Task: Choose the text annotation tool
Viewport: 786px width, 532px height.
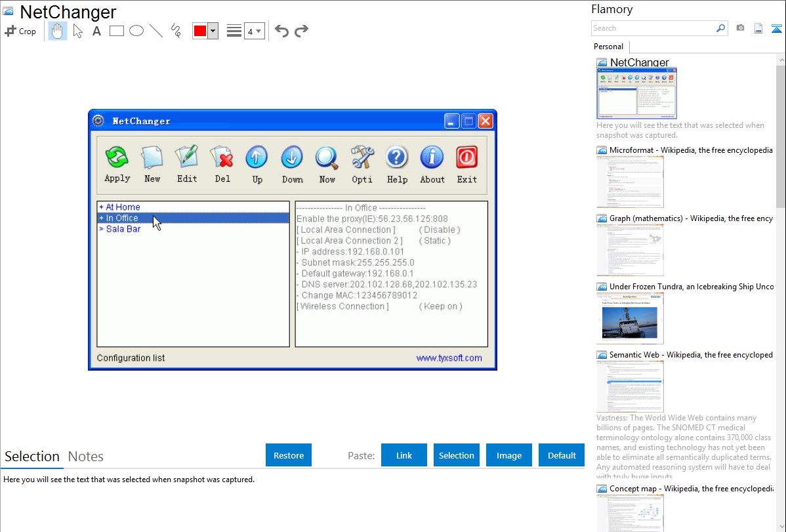Action: click(x=96, y=31)
